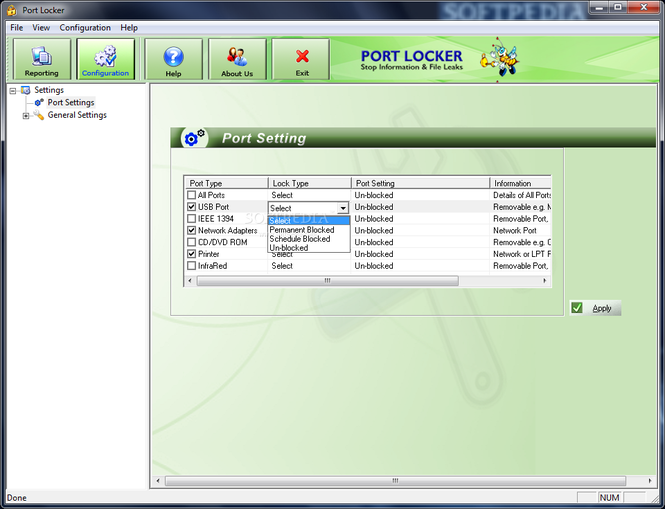Select General Settings in the tree
The image size is (665, 509).
(x=77, y=115)
